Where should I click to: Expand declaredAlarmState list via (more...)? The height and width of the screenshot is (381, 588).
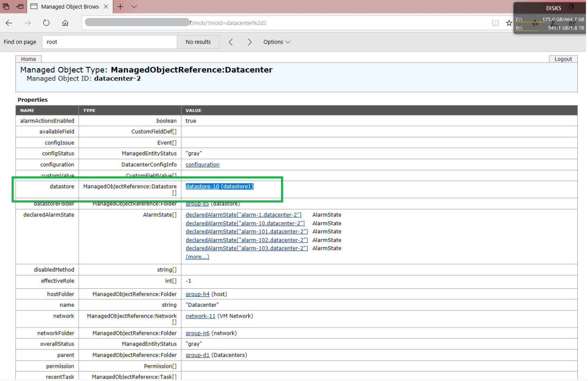coord(197,257)
